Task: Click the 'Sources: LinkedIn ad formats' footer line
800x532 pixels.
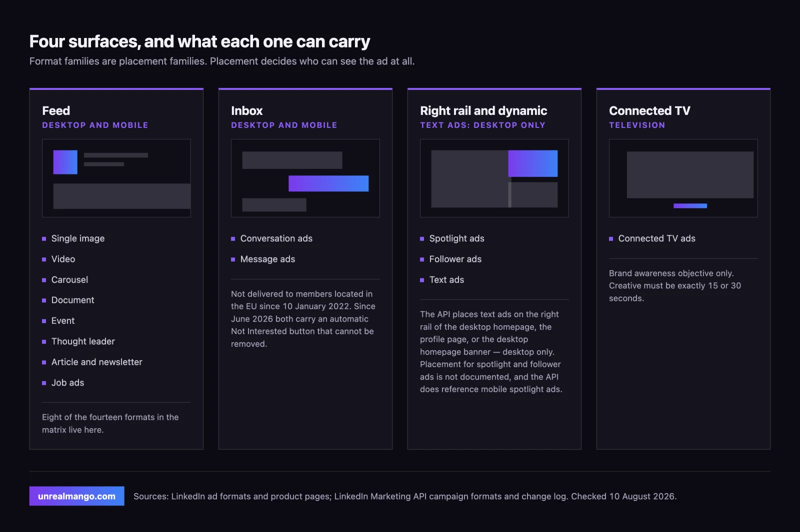Action: (405, 497)
